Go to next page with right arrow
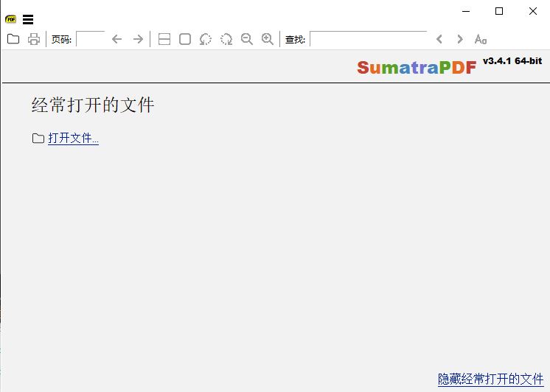 click(138, 39)
